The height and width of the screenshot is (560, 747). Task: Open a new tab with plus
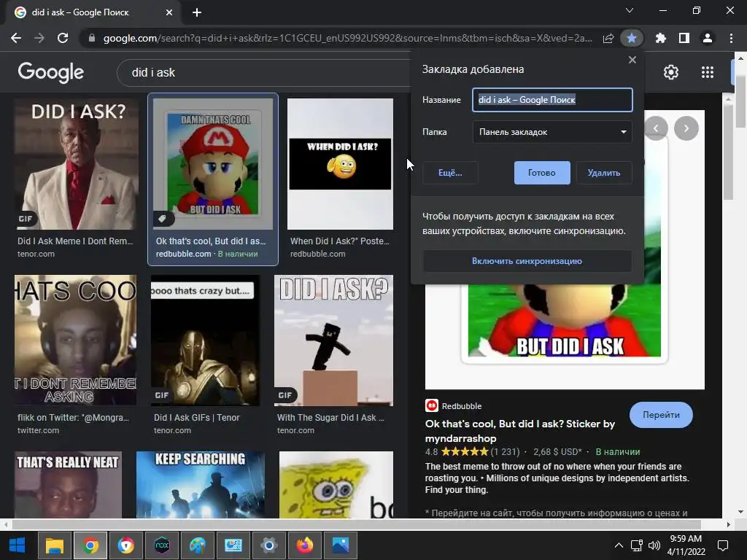pos(197,12)
